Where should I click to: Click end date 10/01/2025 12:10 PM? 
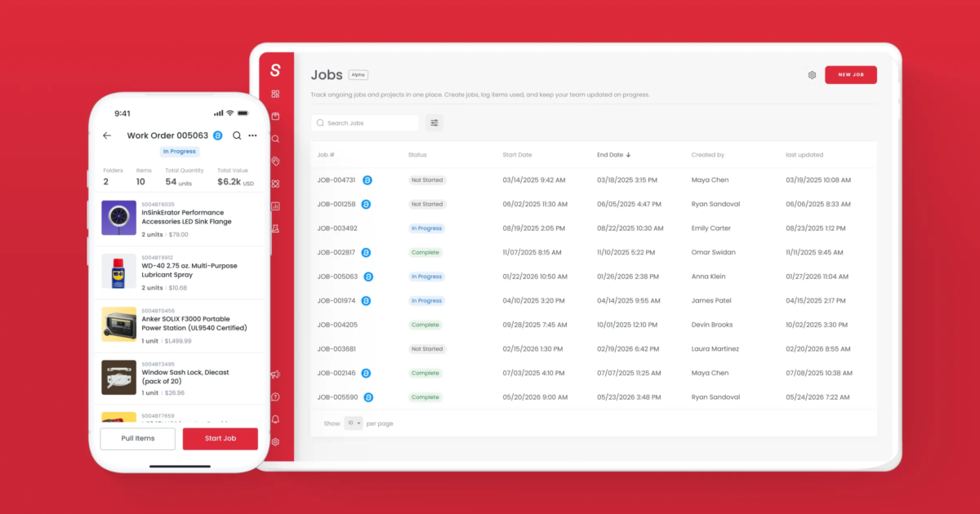(x=627, y=325)
